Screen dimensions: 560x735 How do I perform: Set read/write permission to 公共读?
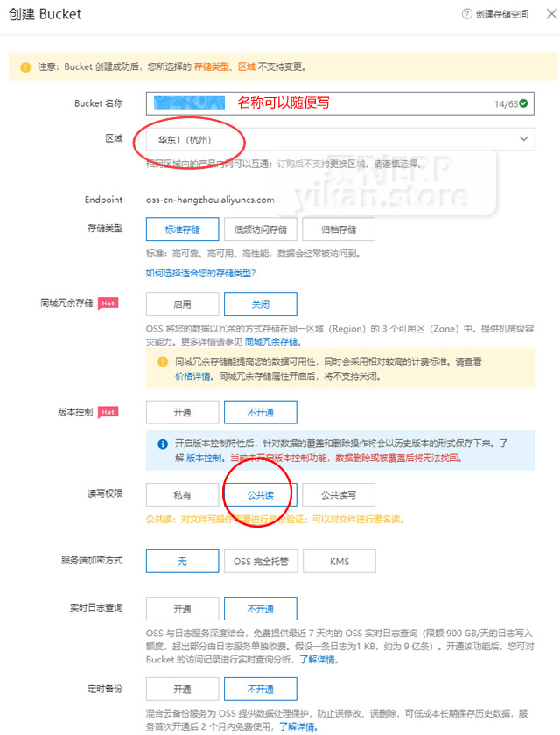click(x=261, y=494)
